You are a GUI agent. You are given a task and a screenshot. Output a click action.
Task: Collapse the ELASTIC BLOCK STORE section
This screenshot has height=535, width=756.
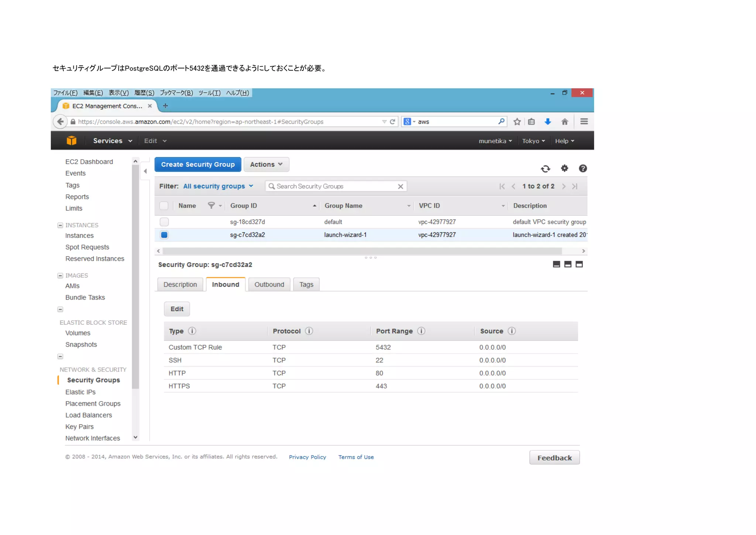pos(60,309)
